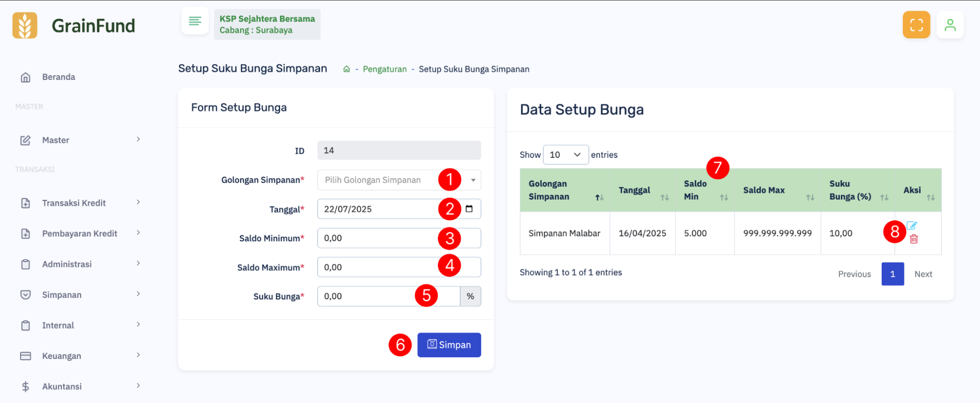Expand the Master menu chevron
This screenshot has width=980, height=403.
(x=138, y=140)
